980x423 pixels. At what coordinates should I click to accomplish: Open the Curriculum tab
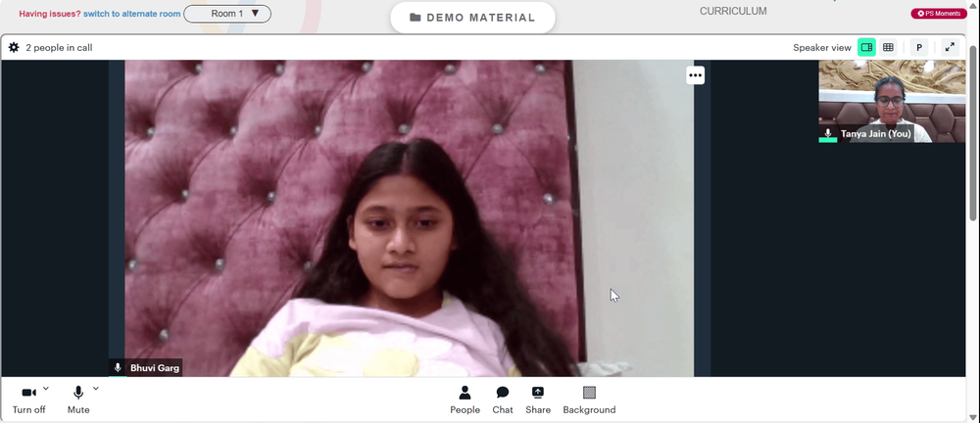(733, 11)
